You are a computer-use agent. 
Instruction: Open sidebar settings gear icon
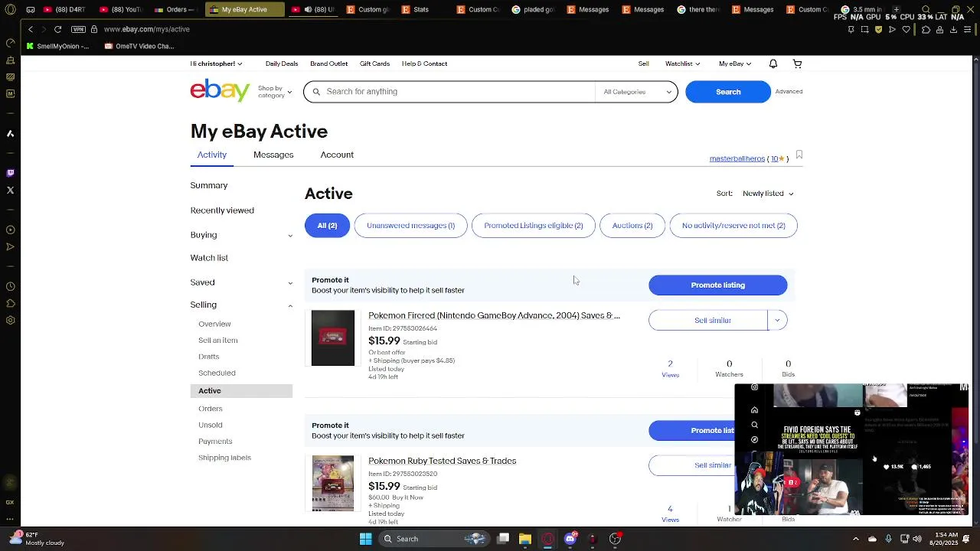pyautogui.click(x=10, y=320)
